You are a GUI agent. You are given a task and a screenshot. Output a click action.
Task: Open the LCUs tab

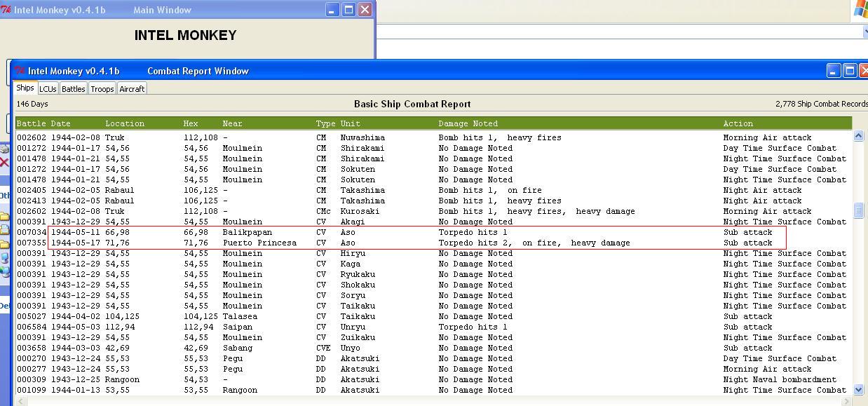48,89
